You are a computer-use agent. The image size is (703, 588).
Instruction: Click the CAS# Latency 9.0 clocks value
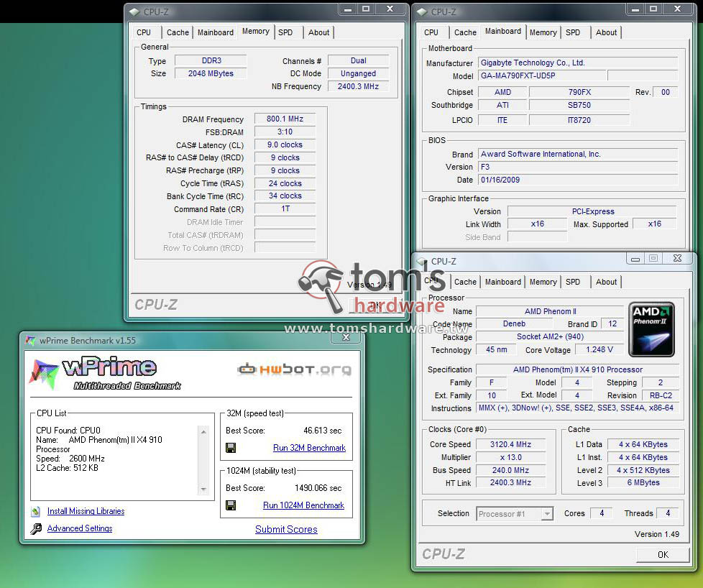tap(285, 144)
